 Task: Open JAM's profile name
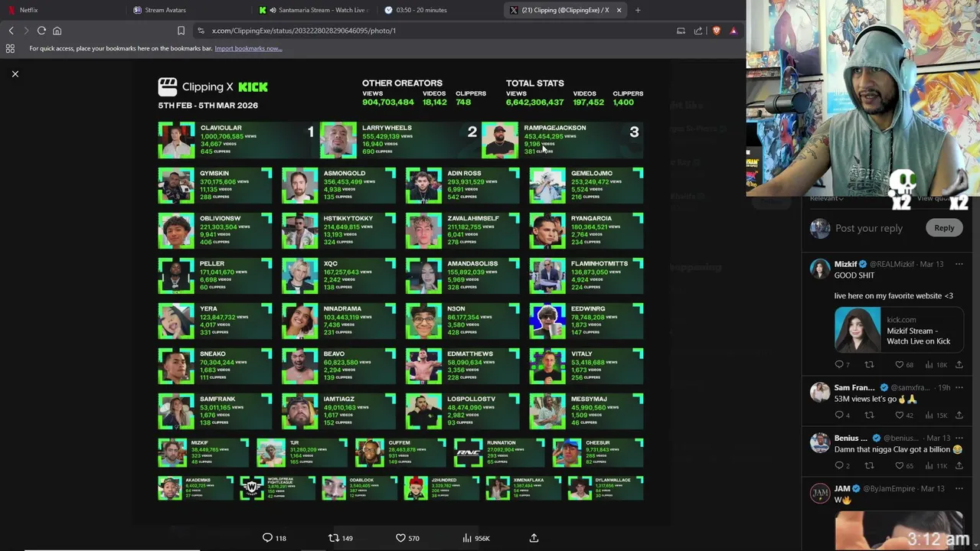point(842,488)
